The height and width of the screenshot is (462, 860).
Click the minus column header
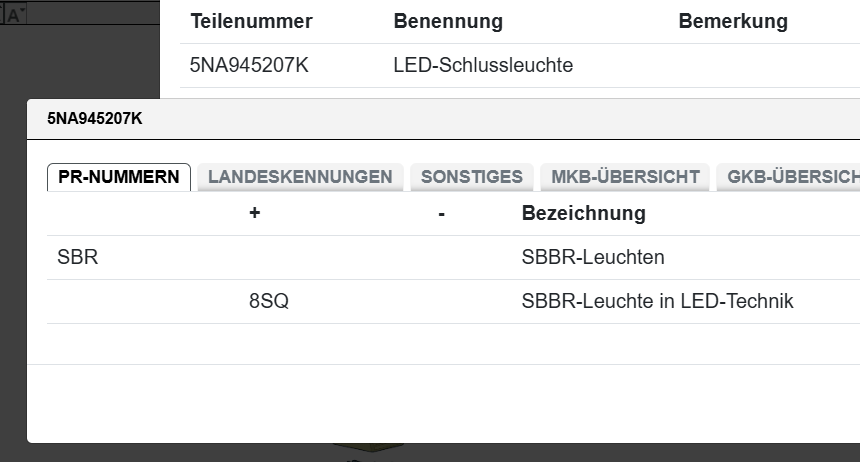coord(441,213)
